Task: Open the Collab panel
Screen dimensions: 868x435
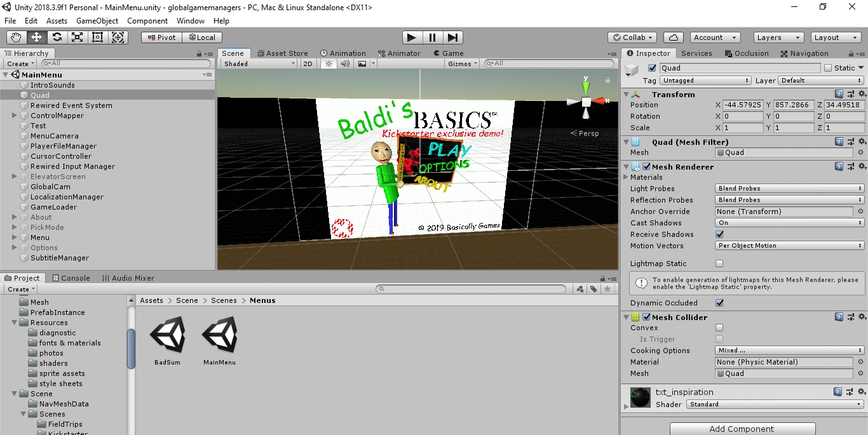Action: pos(632,37)
